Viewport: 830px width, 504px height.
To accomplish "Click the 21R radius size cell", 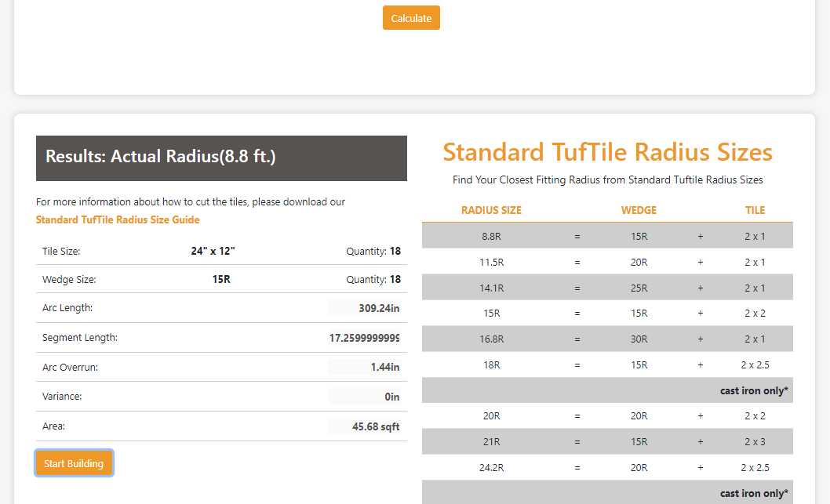I will point(491,441).
